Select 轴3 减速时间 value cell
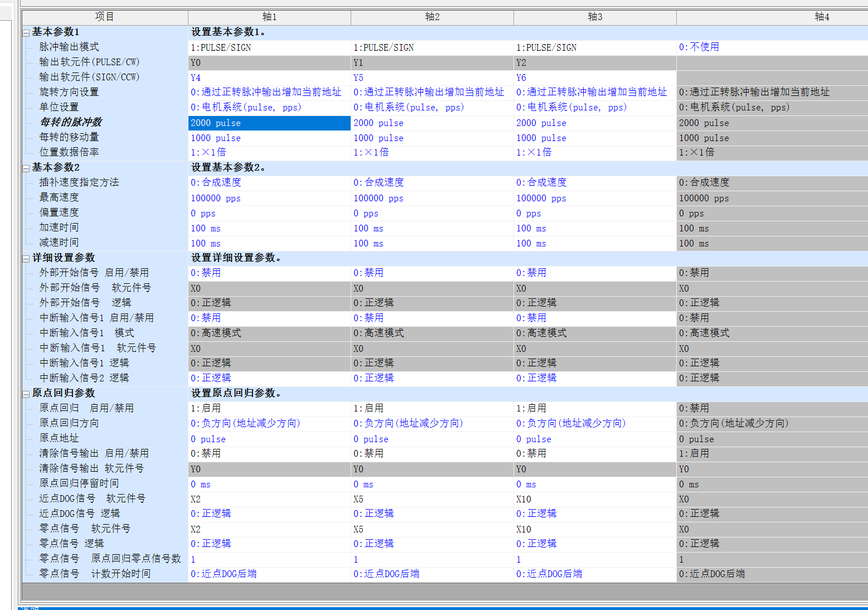Screen dimensions: 868x610 point(594,243)
